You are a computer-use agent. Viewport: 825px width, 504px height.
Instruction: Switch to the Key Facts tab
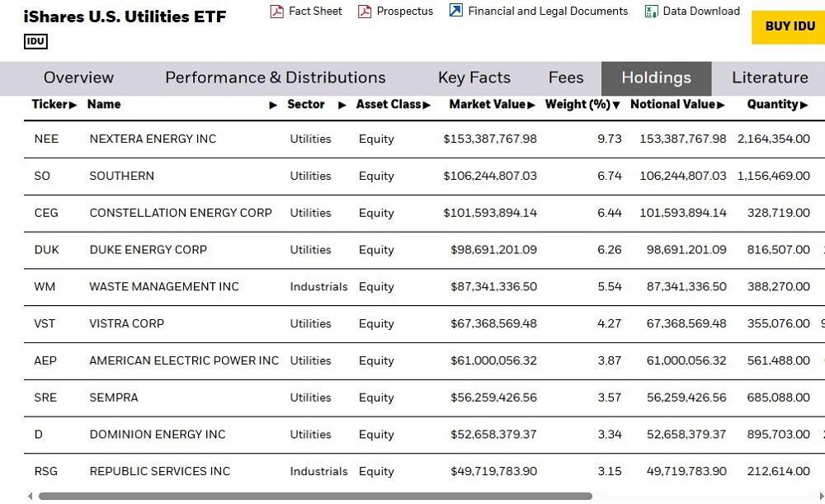(x=474, y=78)
